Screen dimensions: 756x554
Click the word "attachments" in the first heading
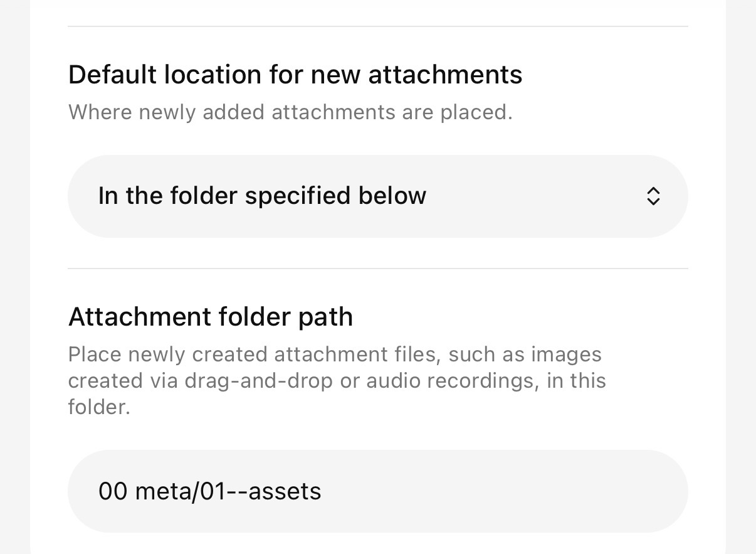pyautogui.click(x=445, y=75)
